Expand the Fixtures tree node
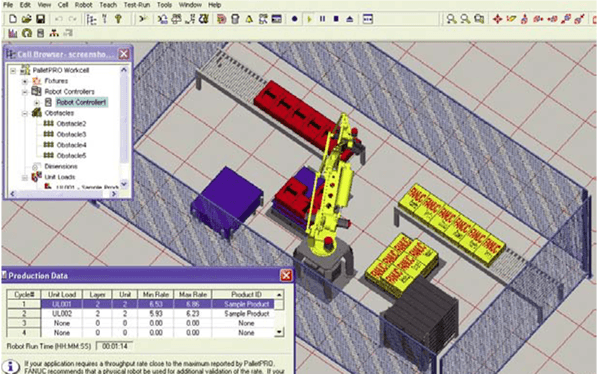The width and height of the screenshot is (600, 374). 25,81
